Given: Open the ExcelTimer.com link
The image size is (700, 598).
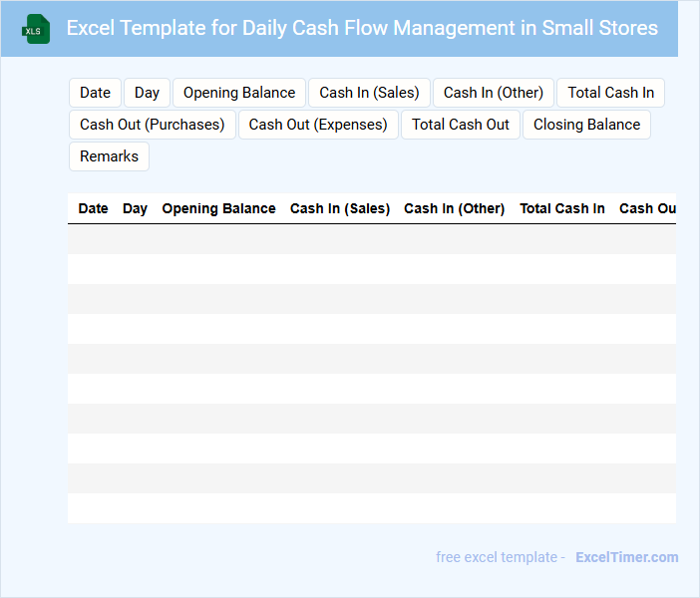Looking at the screenshot, I should [x=626, y=557].
